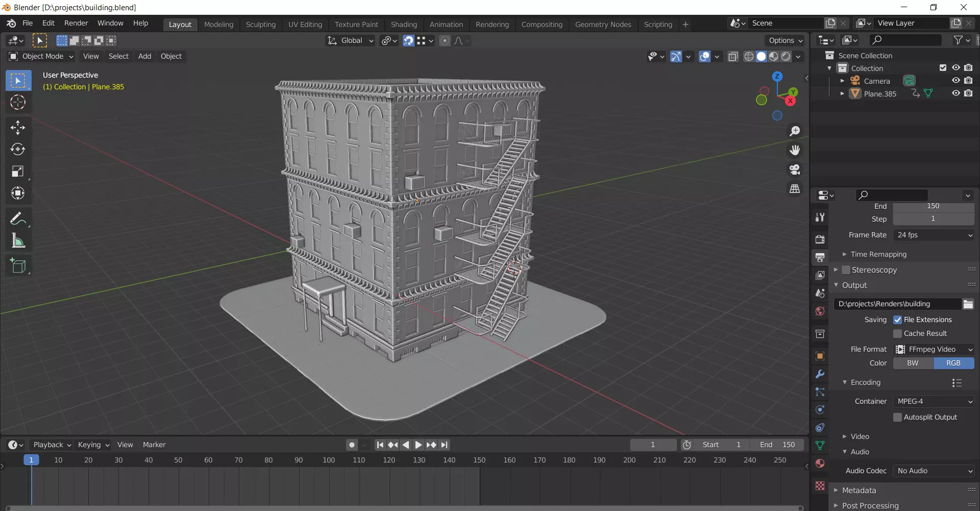Expand the Time Remapping section
The height and width of the screenshot is (511, 980).
point(878,254)
